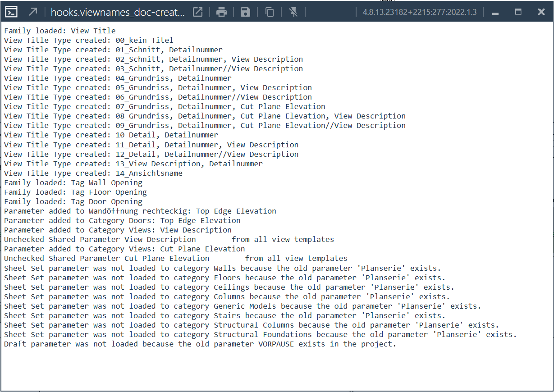
Task: Click the Sheet Set line for Structural Columns
Action: [x=252, y=325]
